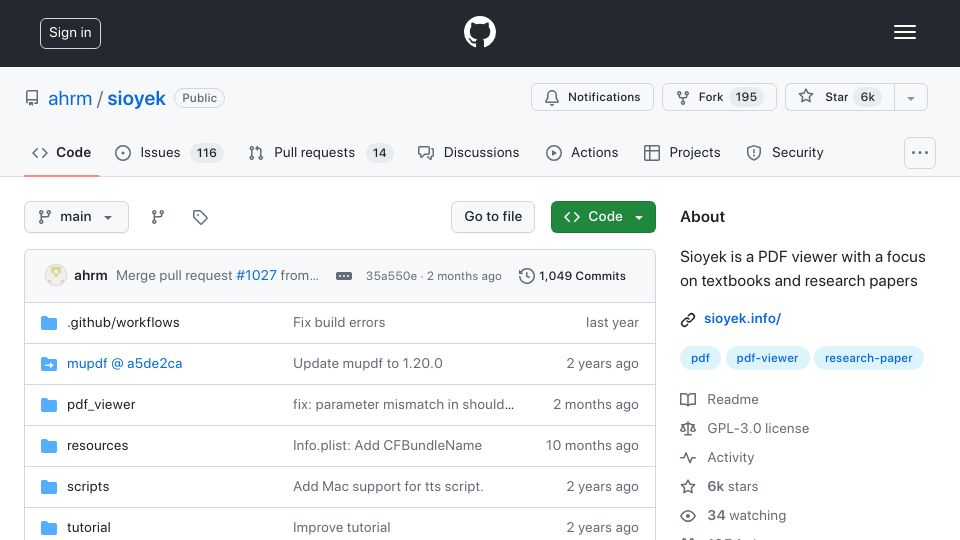Click the GitHub Octocat logo

coord(479,32)
